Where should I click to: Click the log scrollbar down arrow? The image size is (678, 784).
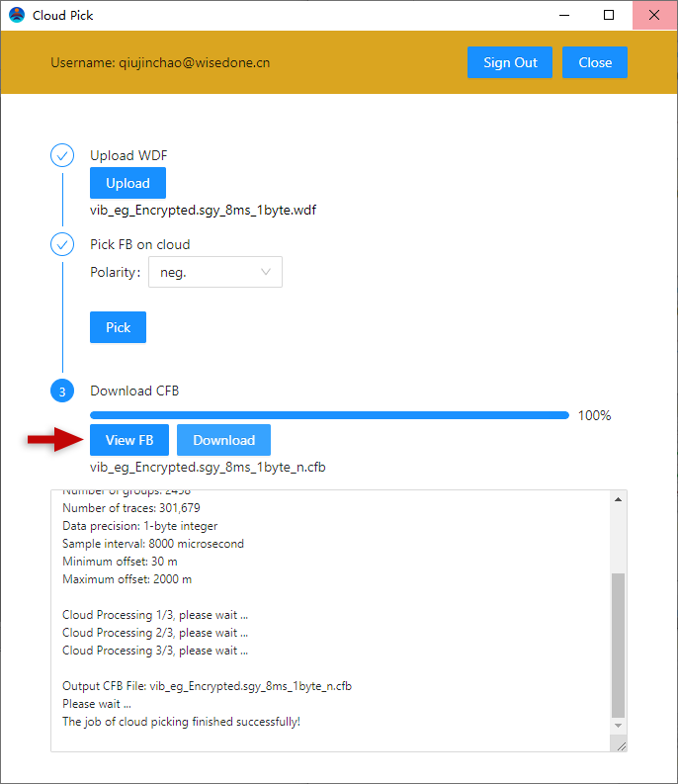click(619, 727)
